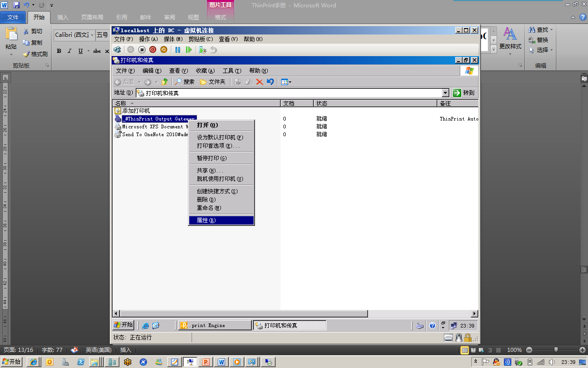The image size is (588, 368).
Task: Click the 格式刷 format painter
Action: (35, 54)
